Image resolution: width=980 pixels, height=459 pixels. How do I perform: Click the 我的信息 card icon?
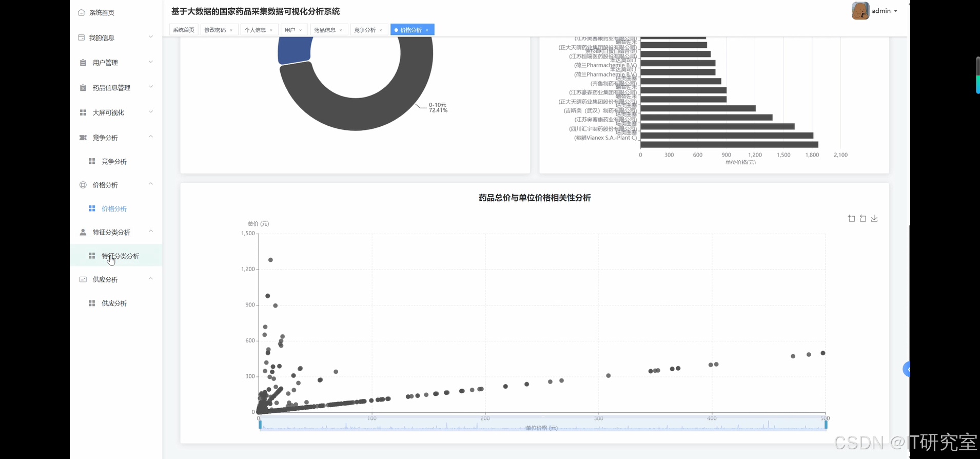coord(82,37)
